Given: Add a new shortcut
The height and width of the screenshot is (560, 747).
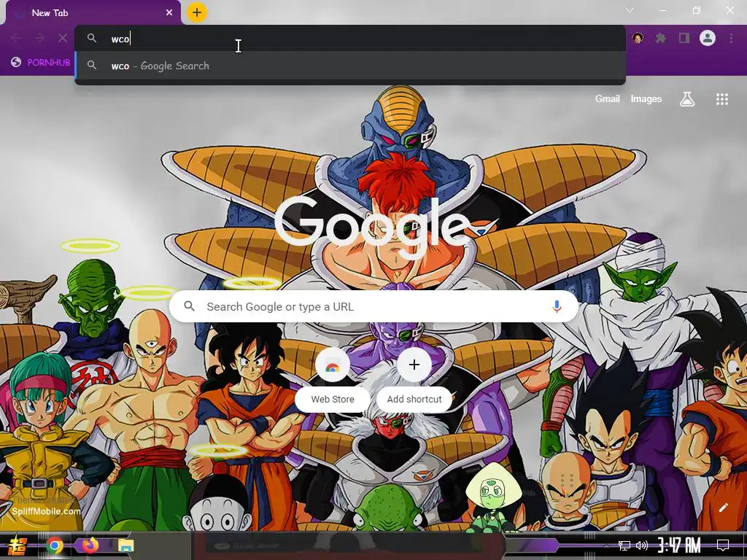Looking at the screenshot, I should click(x=414, y=379).
